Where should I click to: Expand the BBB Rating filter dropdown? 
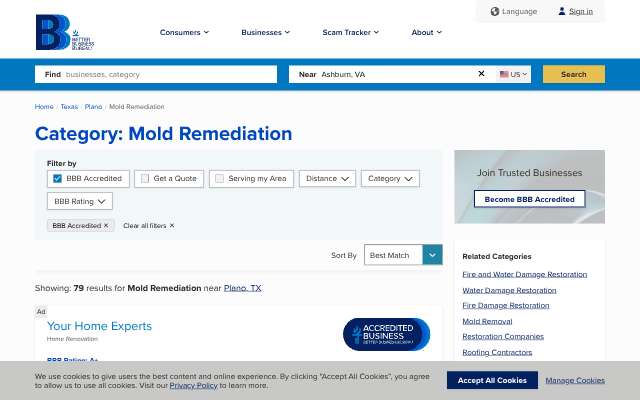80,201
